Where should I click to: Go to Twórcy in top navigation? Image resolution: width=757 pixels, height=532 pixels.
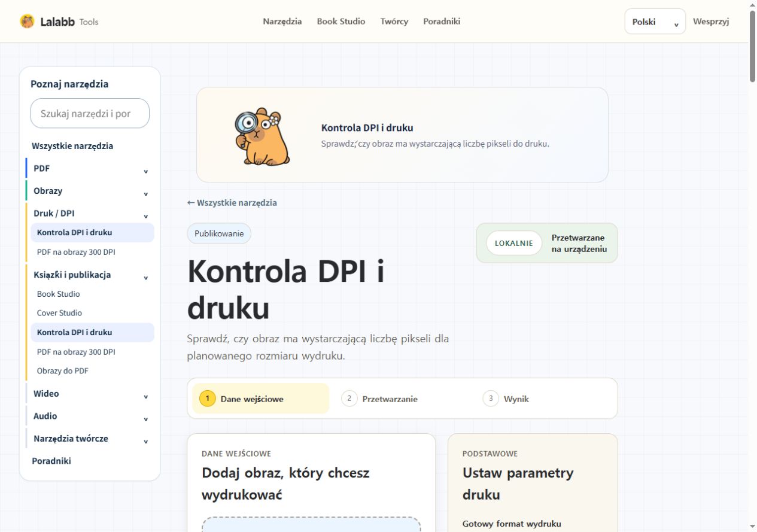click(394, 22)
